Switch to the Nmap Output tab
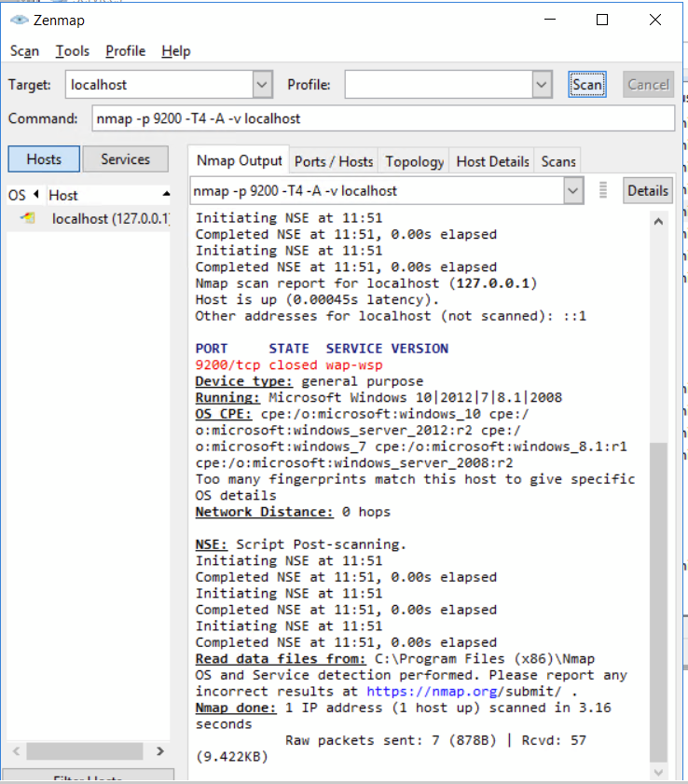The width and height of the screenshot is (688, 784). [239, 160]
